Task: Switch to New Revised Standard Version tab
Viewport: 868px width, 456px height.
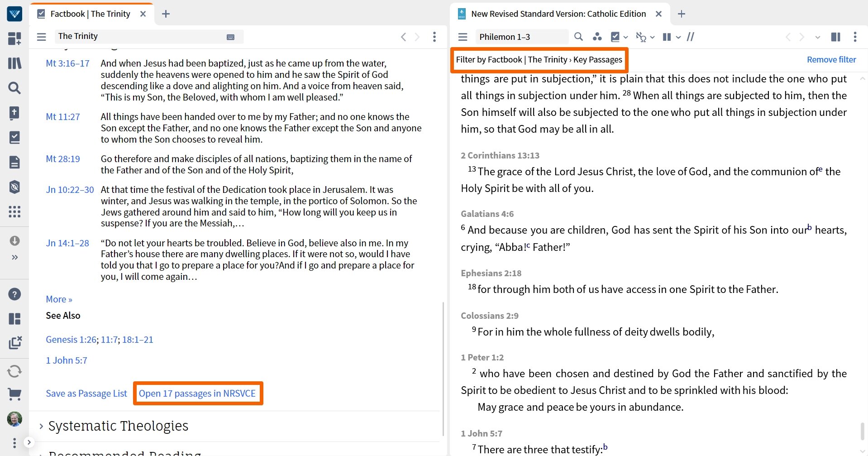Action: point(558,14)
